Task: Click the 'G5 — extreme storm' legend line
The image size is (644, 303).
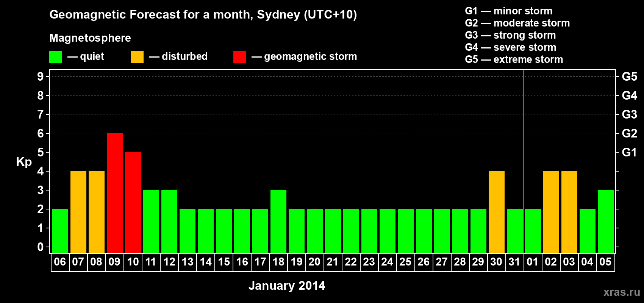Action: click(x=514, y=59)
